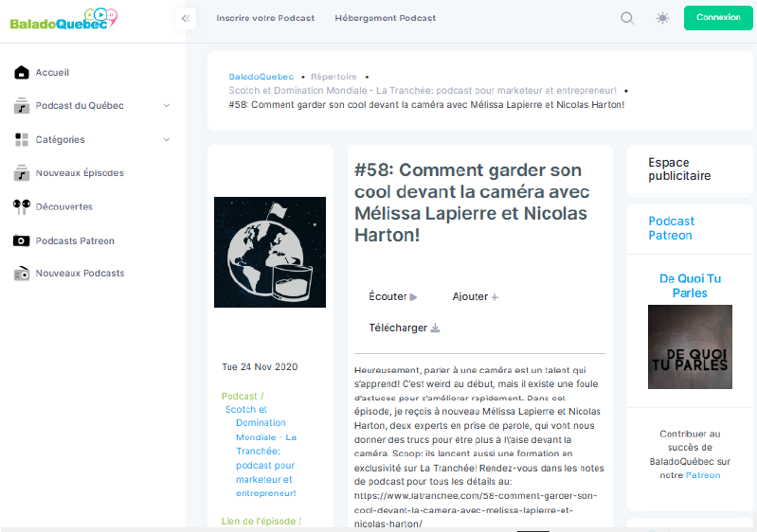Click the Podcast du Québec icon
Screen dimensions: 757x532
(x=21, y=106)
